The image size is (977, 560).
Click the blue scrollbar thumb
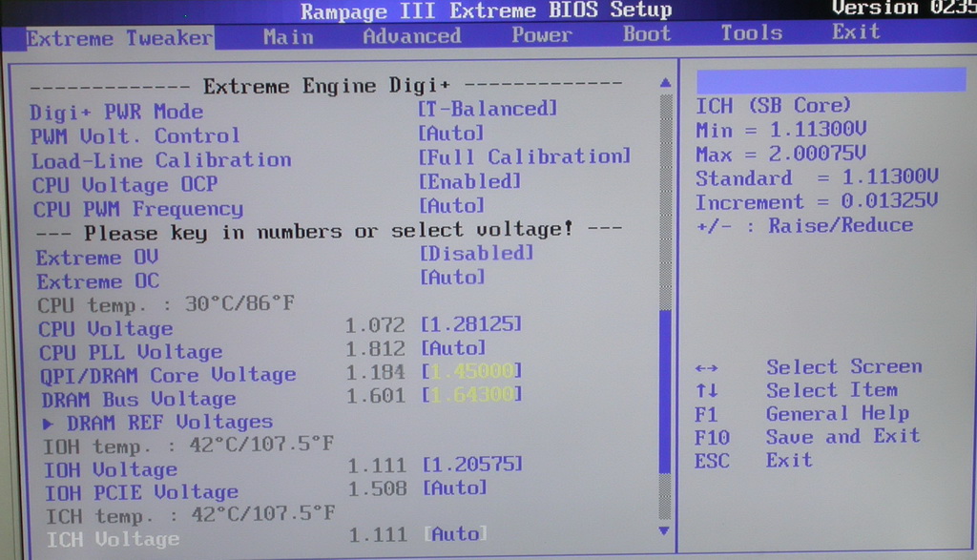(x=665, y=391)
